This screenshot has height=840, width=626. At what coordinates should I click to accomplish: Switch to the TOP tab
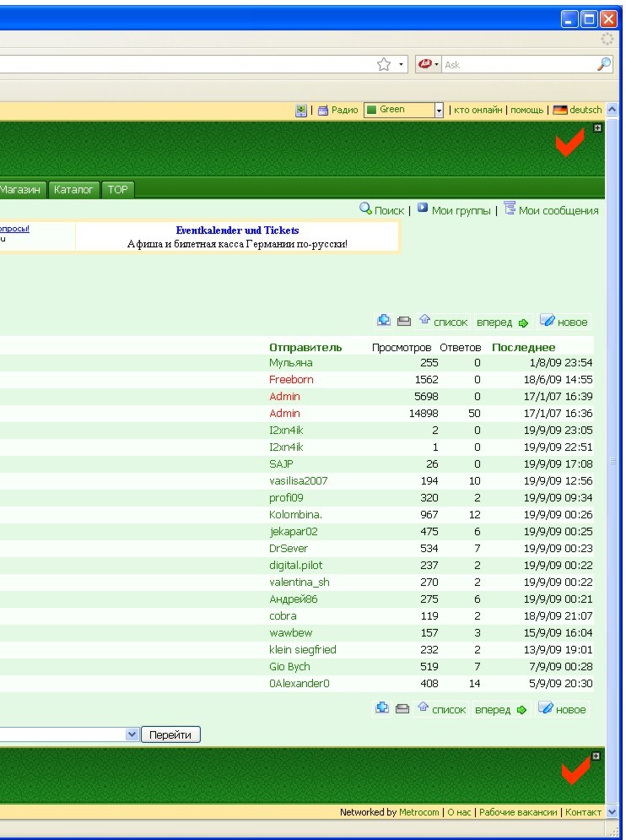(x=118, y=190)
